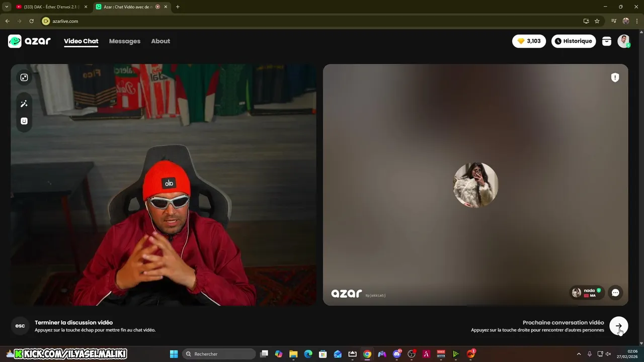Open the chat bubble message button
Image resolution: width=644 pixels, height=362 pixels.
pos(615,293)
